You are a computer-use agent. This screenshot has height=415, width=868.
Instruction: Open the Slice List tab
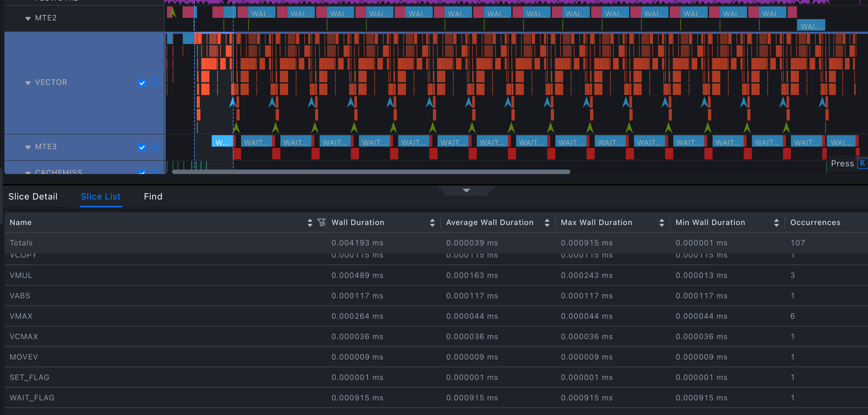coord(101,197)
